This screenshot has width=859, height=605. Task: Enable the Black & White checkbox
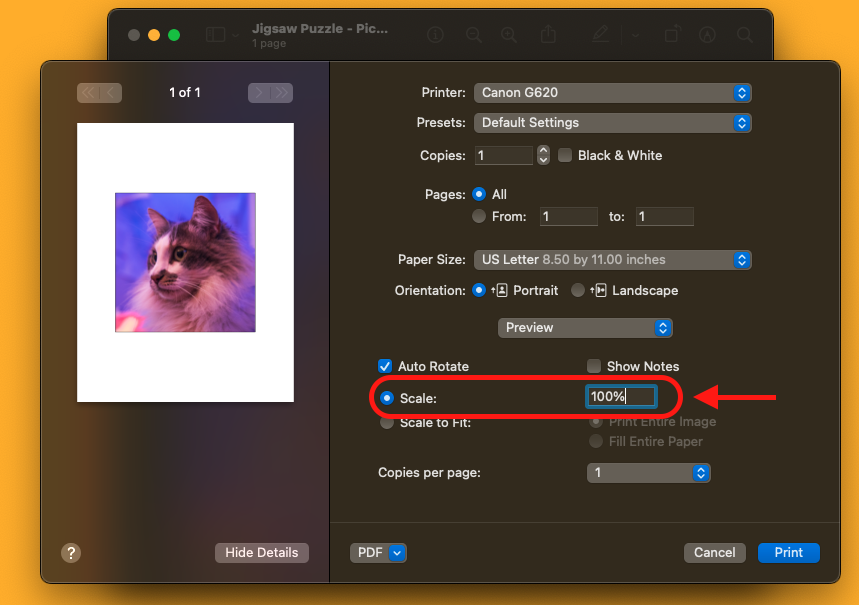565,155
